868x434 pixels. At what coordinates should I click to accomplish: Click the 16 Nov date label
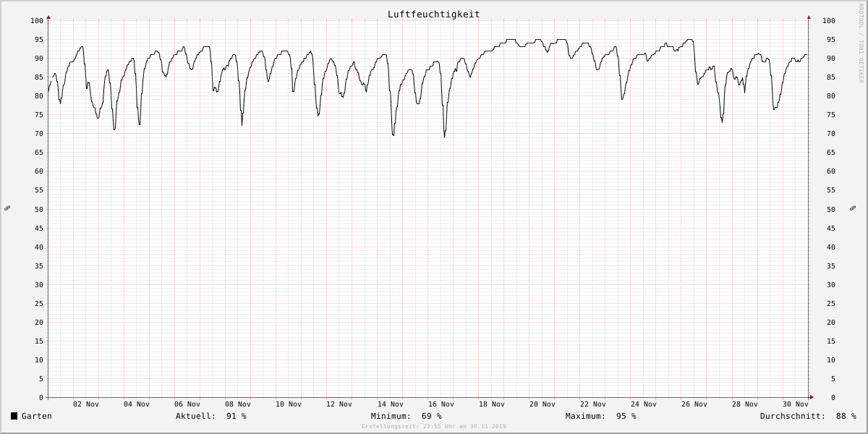click(x=441, y=404)
